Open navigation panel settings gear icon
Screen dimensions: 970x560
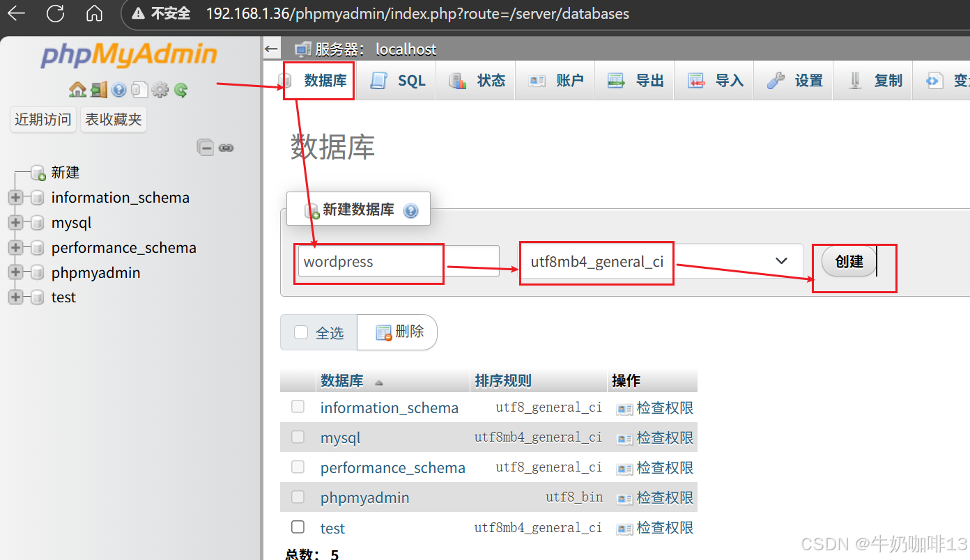click(160, 90)
